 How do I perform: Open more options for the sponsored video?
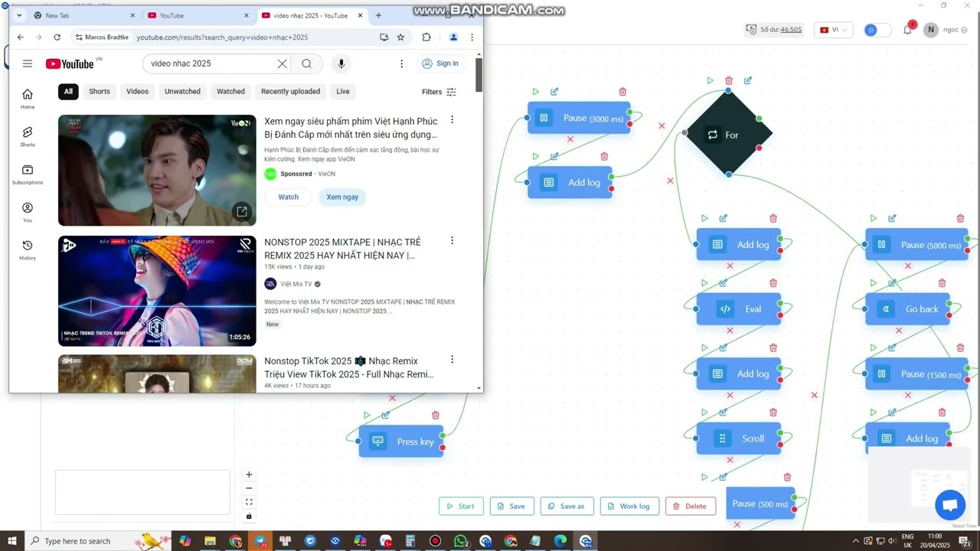tap(452, 120)
